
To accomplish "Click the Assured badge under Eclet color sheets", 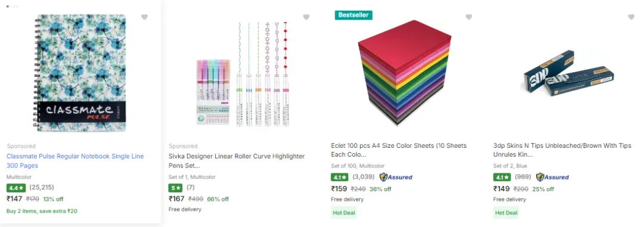I will 396,178.
